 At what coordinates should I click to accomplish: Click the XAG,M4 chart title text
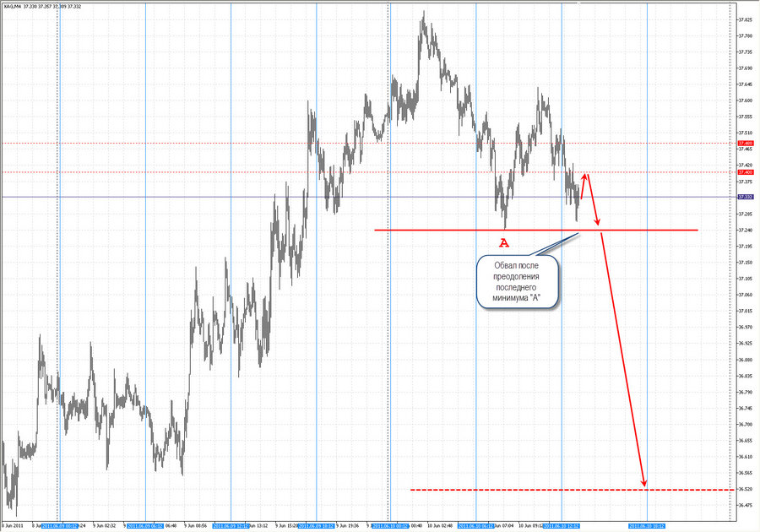click(14, 7)
